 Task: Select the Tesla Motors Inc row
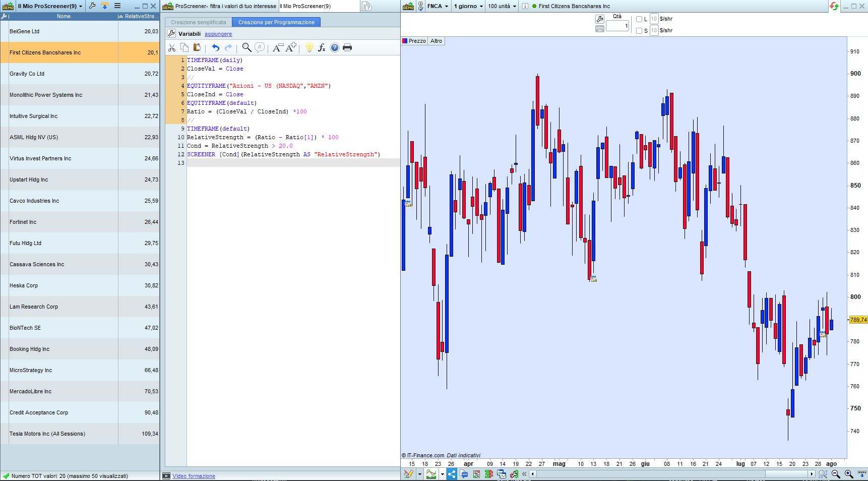point(80,434)
